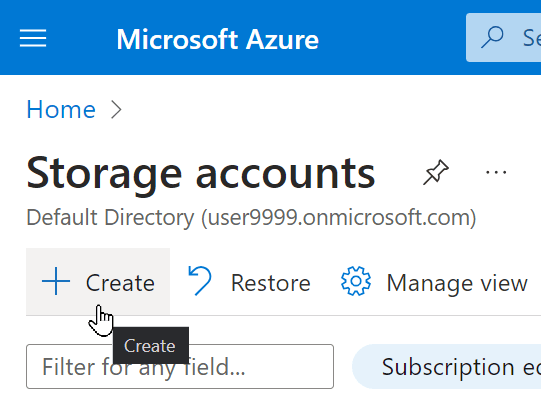541x413 pixels.
Task: Click the Default Directory subtitle text
Action: pos(251,217)
